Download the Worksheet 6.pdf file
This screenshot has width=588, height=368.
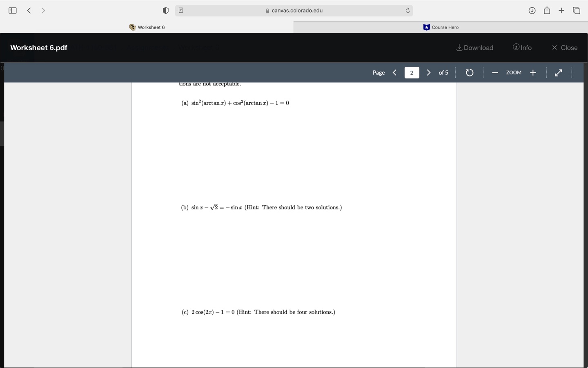click(x=474, y=47)
